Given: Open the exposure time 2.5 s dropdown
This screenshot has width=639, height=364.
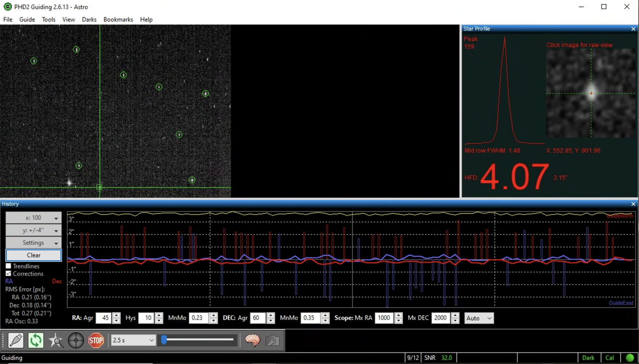Looking at the screenshot, I should point(133,341).
